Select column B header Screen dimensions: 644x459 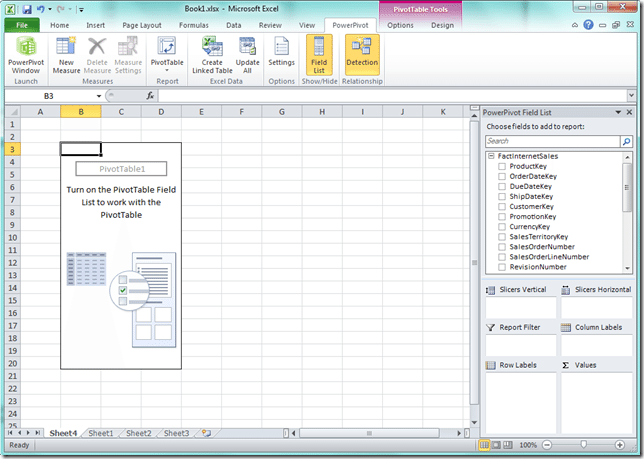click(80, 112)
